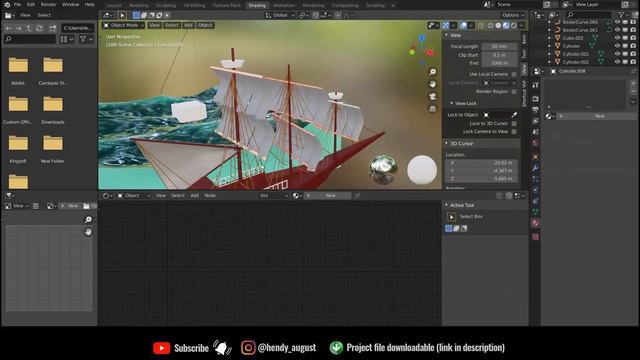The width and height of the screenshot is (640, 360).
Task: Switch perspective/orthographic grid gizmo
Action: pyautogui.click(x=433, y=109)
